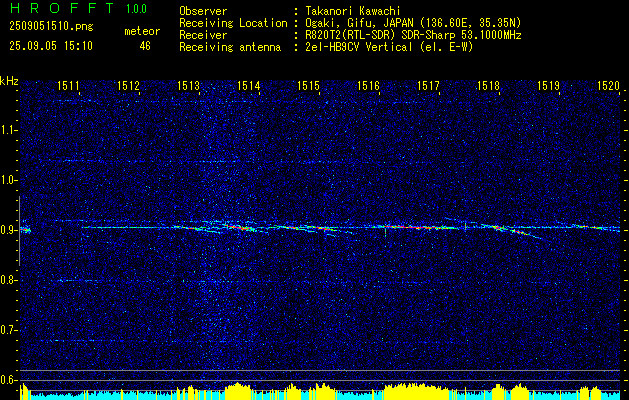
Task: Click the vertical gray frequency range bar
Action: 20,231
